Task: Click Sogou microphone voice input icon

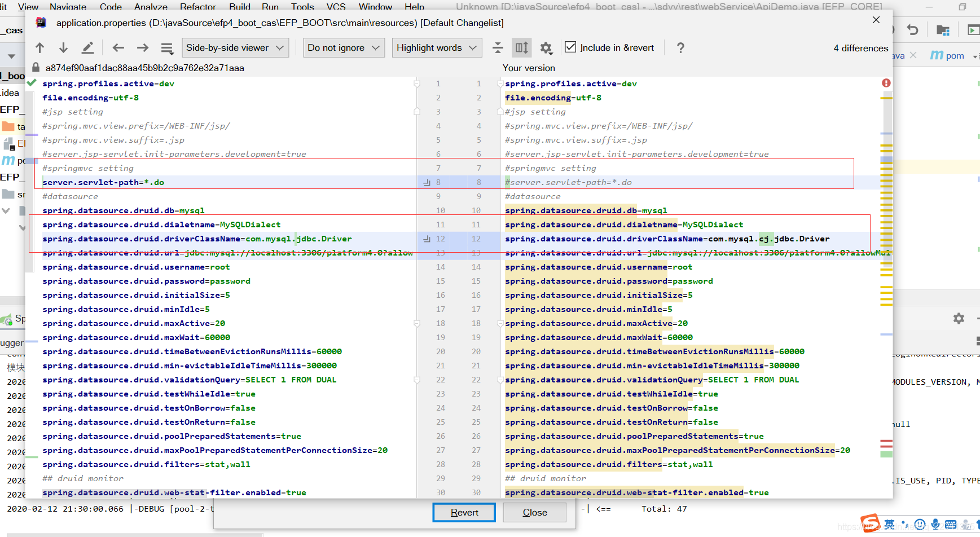Action: (935, 525)
